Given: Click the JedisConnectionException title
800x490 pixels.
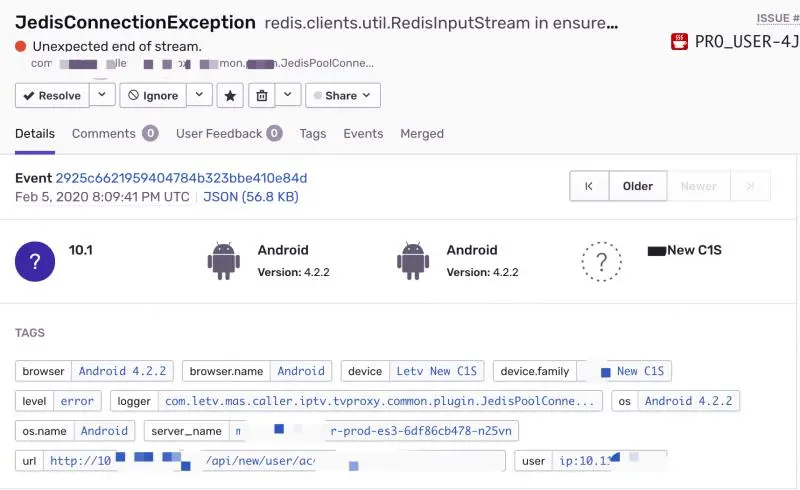Looking at the screenshot, I should [135, 22].
